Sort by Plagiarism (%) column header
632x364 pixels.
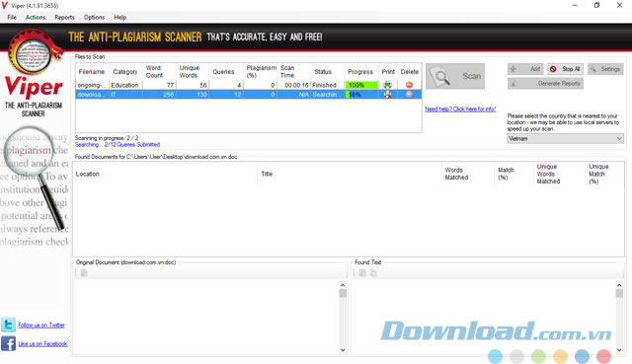(x=261, y=72)
